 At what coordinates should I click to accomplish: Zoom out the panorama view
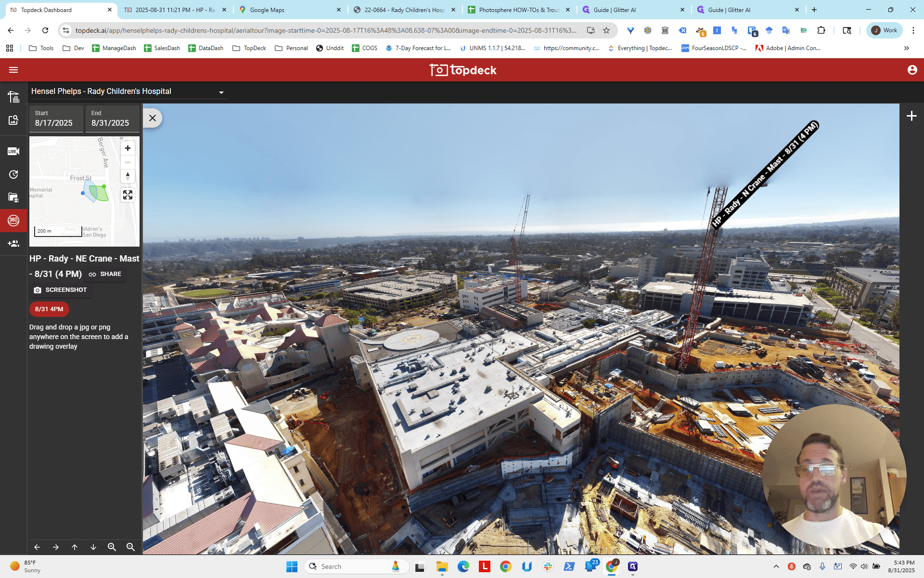pyautogui.click(x=130, y=547)
